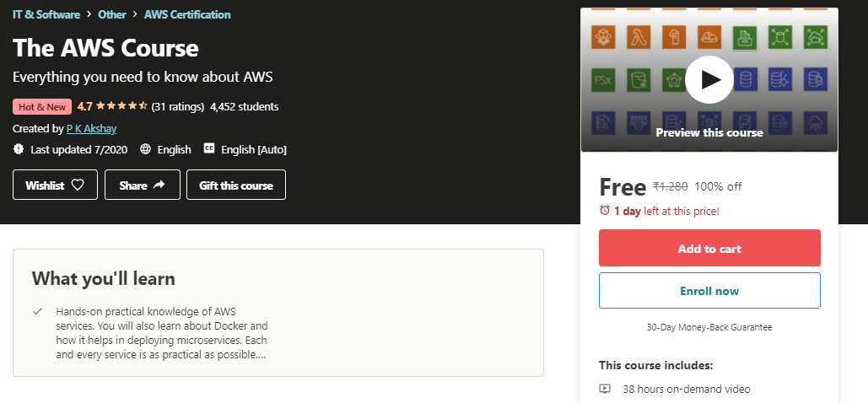Click the FSx icon in preview
The width and height of the screenshot is (868, 403).
[x=603, y=80]
